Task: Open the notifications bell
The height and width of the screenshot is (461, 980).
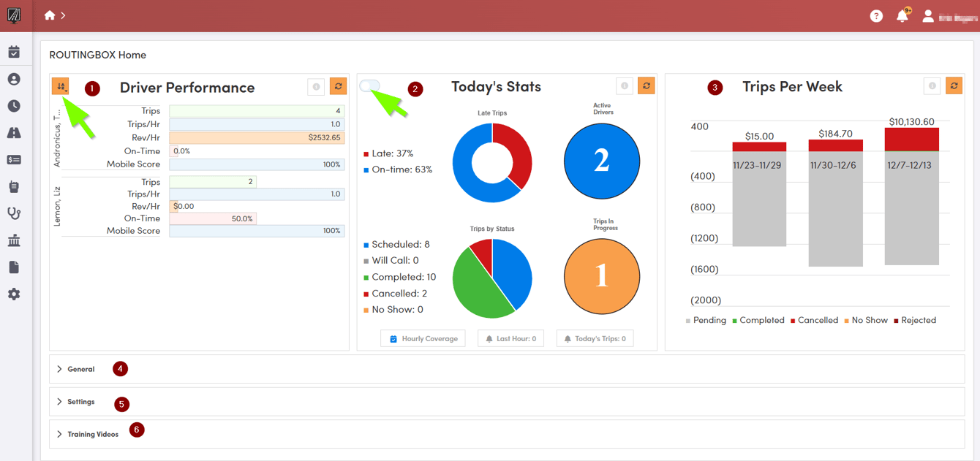Action: point(902,16)
